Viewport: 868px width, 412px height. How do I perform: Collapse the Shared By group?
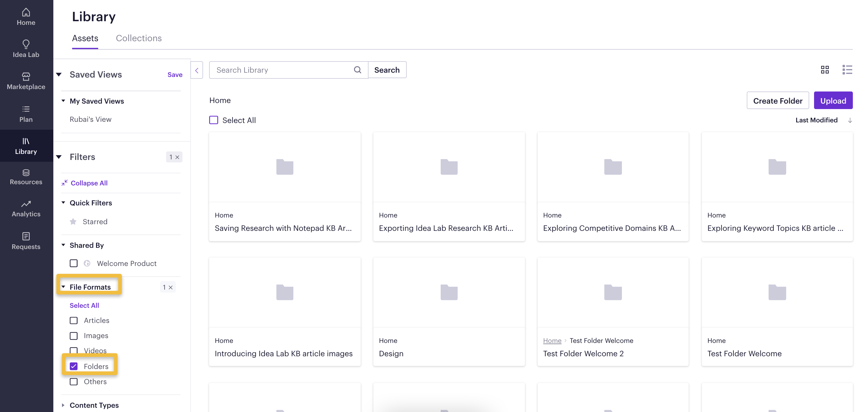63,245
